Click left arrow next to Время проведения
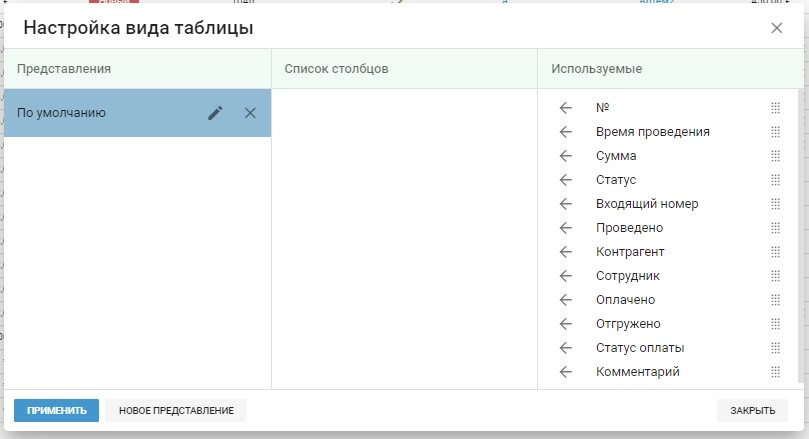This screenshot has height=439, width=809. (x=566, y=132)
